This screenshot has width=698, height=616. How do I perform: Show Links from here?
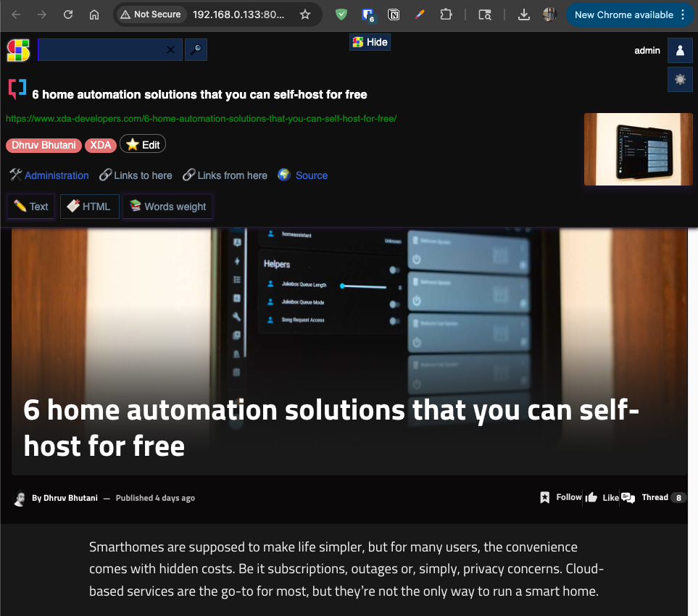[225, 175]
